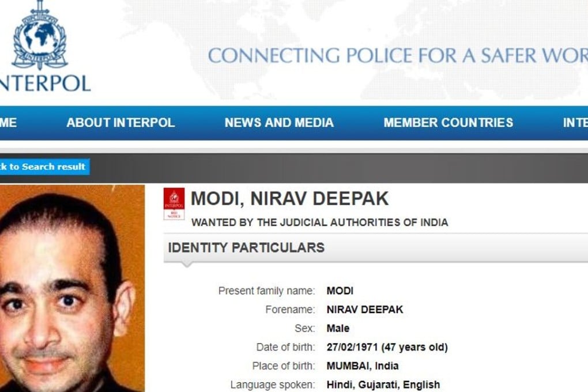Collapse the IDENTITY PARTICULARS section
The image size is (588, 392).
pyautogui.click(x=244, y=247)
